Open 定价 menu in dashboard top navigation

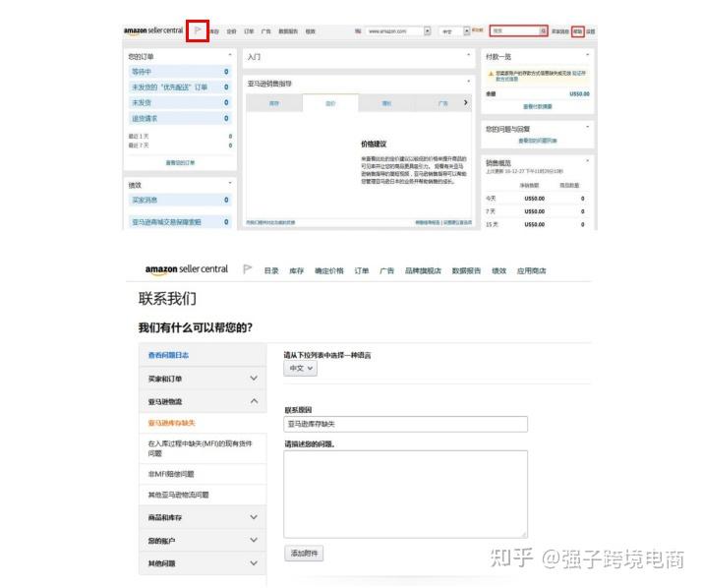click(x=231, y=31)
